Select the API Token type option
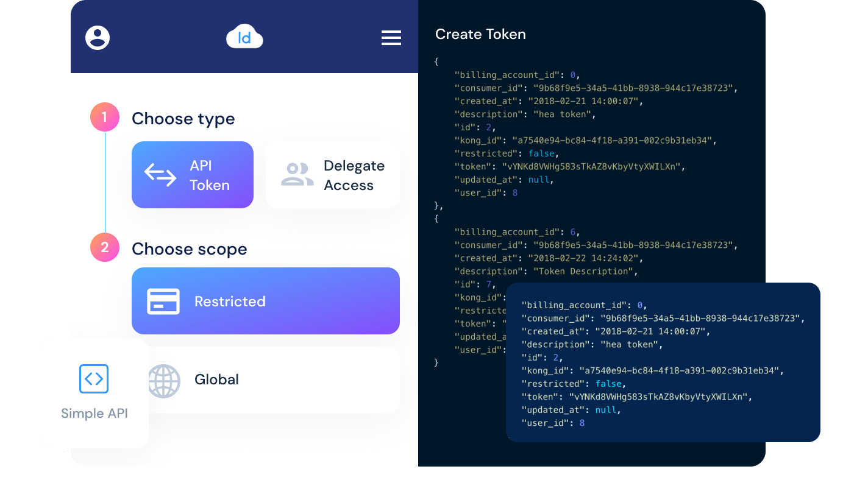The width and height of the screenshot is (868, 497). (193, 175)
